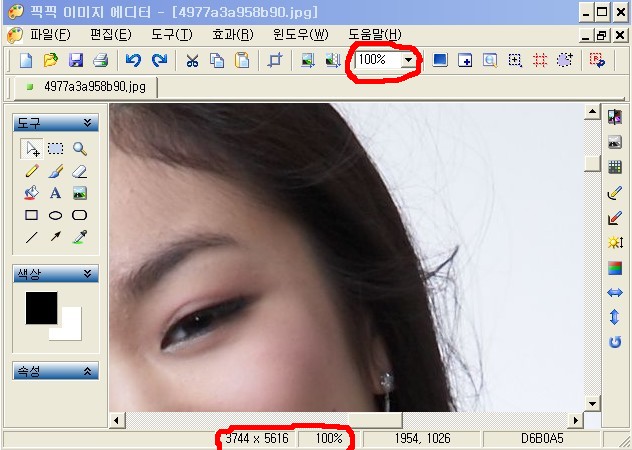632x450 pixels.
Task: Click the active window capture icon
Action: pos(465,61)
